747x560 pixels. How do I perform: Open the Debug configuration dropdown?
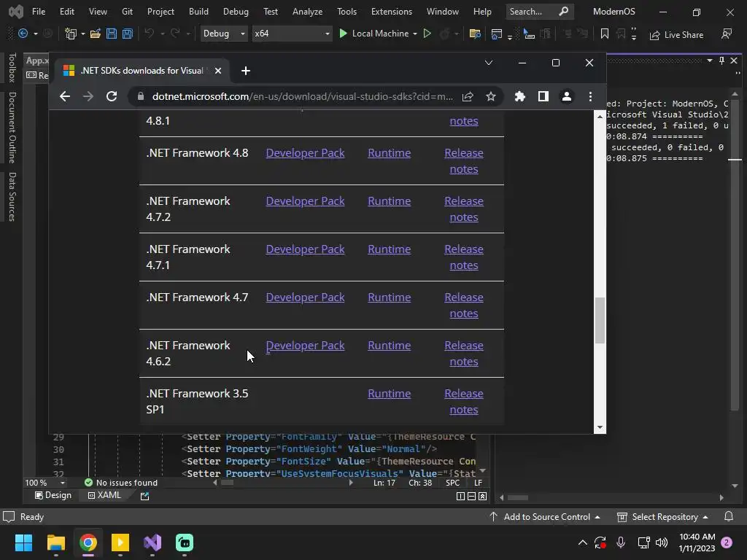pos(223,34)
